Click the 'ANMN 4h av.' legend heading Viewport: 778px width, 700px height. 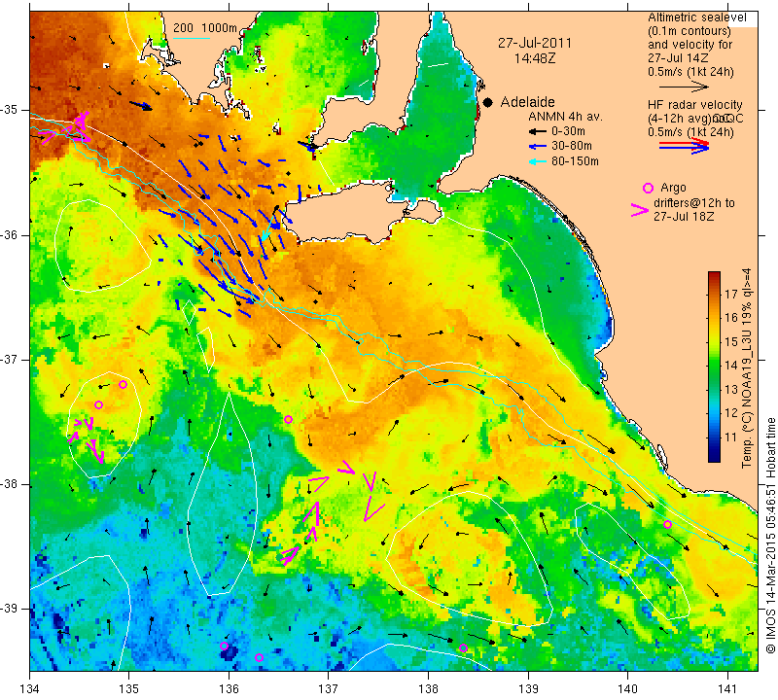[565, 117]
